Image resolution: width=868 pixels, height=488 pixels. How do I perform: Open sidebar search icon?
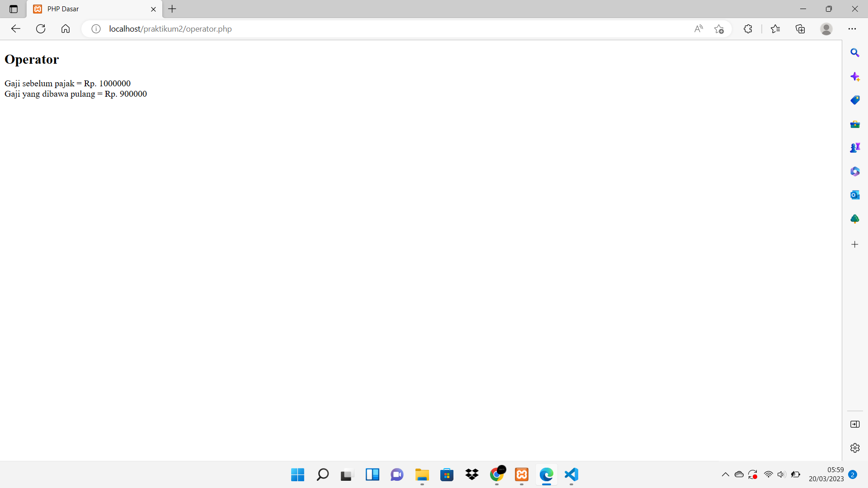tap(854, 53)
